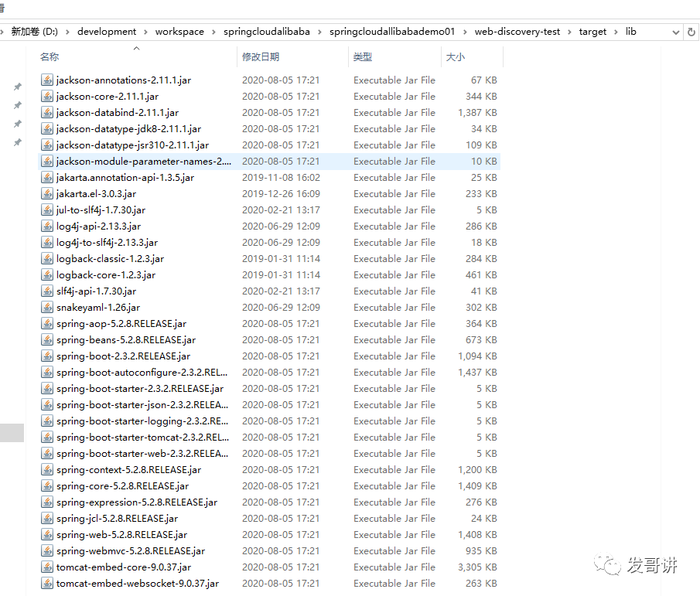Click the jul-to-slf4j jar file icon
Screen dimensions: 700x596
pyautogui.click(x=47, y=210)
